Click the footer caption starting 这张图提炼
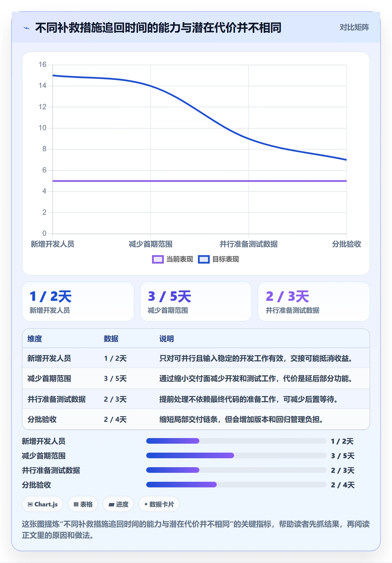392x563 pixels. pos(196,530)
